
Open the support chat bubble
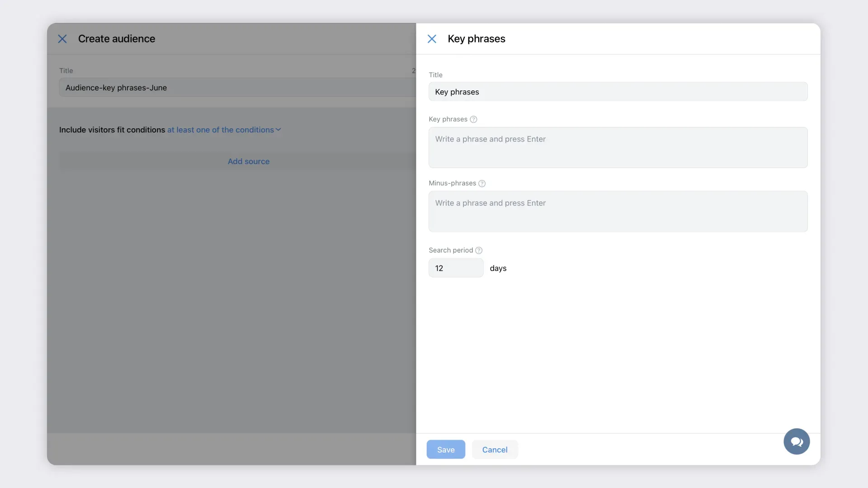[x=796, y=441]
